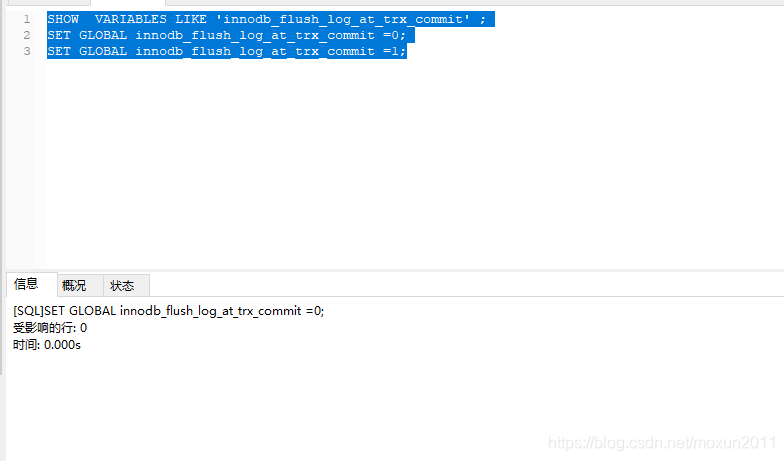Image resolution: width=784 pixels, height=461 pixels.
Task: Click line number 2 in the gutter
Action: 26,36
